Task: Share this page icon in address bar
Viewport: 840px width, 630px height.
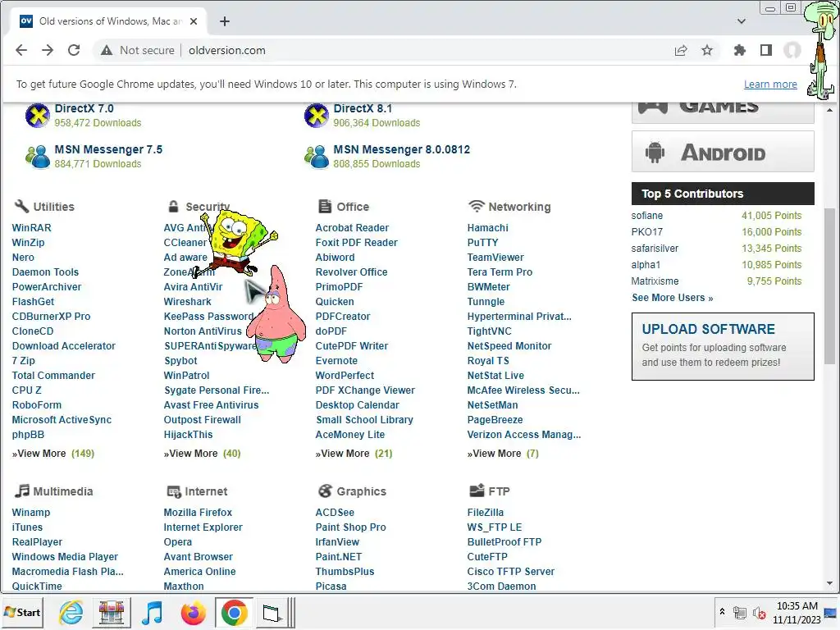Action: coord(681,50)
